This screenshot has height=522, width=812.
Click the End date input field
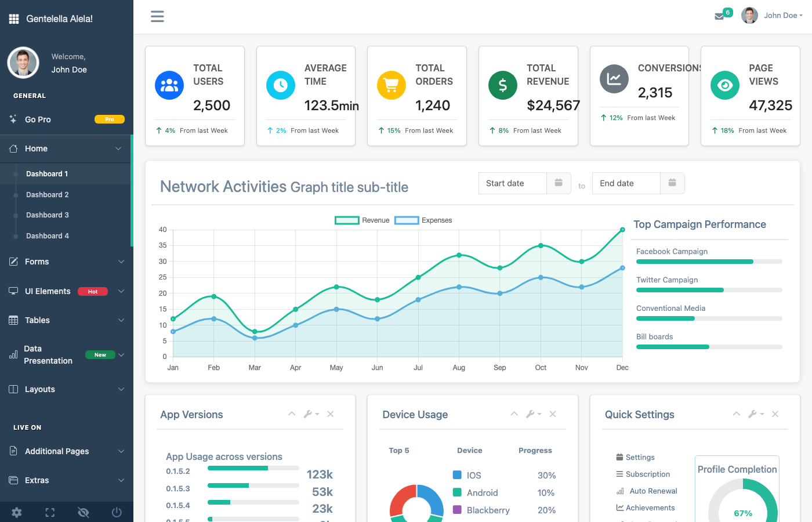tap(625, 183)
